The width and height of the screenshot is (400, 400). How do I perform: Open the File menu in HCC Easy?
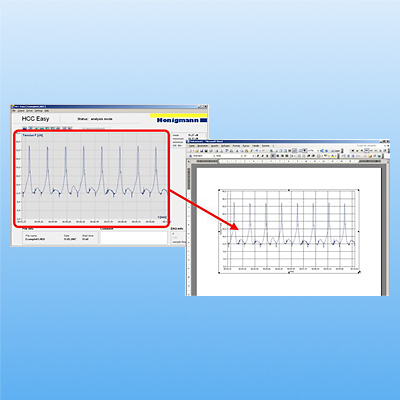tap(14, 110)
